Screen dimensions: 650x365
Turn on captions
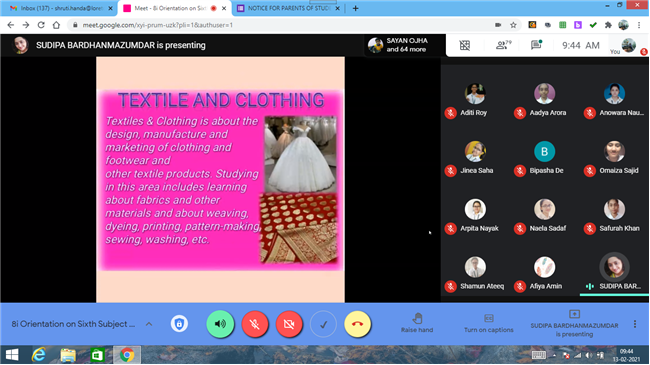[488, 324]
